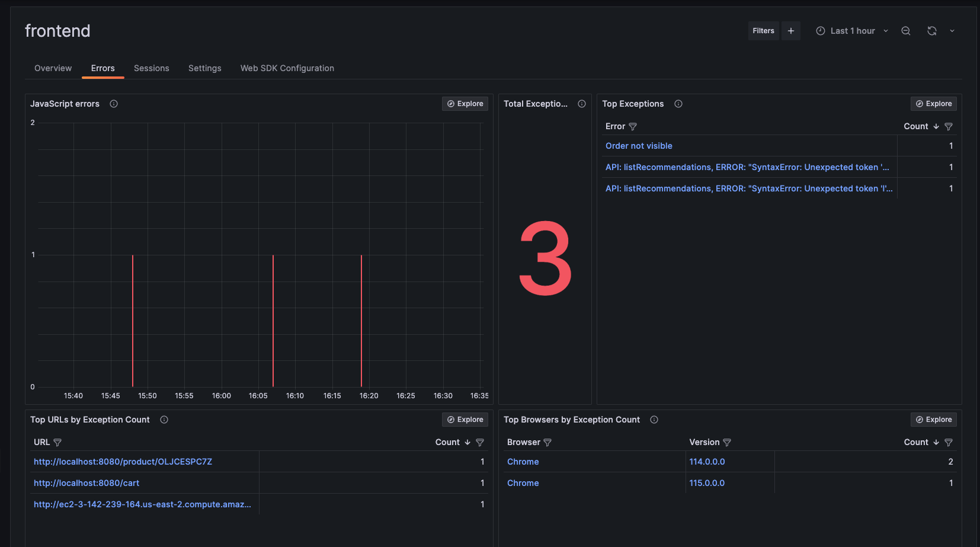Open the Order not visible exception
Screen dimensions: 980x547
(639, 146)
